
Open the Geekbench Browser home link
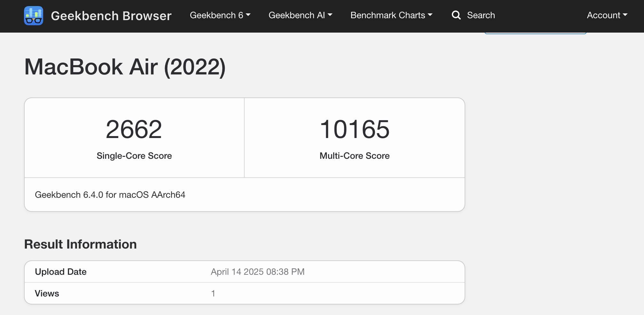click(111, 16)
